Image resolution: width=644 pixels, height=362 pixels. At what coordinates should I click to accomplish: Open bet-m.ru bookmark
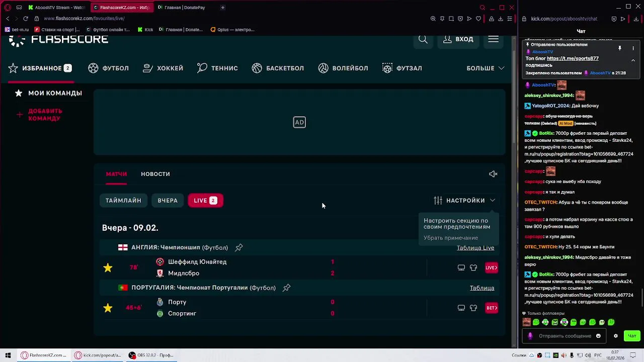point(17,30)
